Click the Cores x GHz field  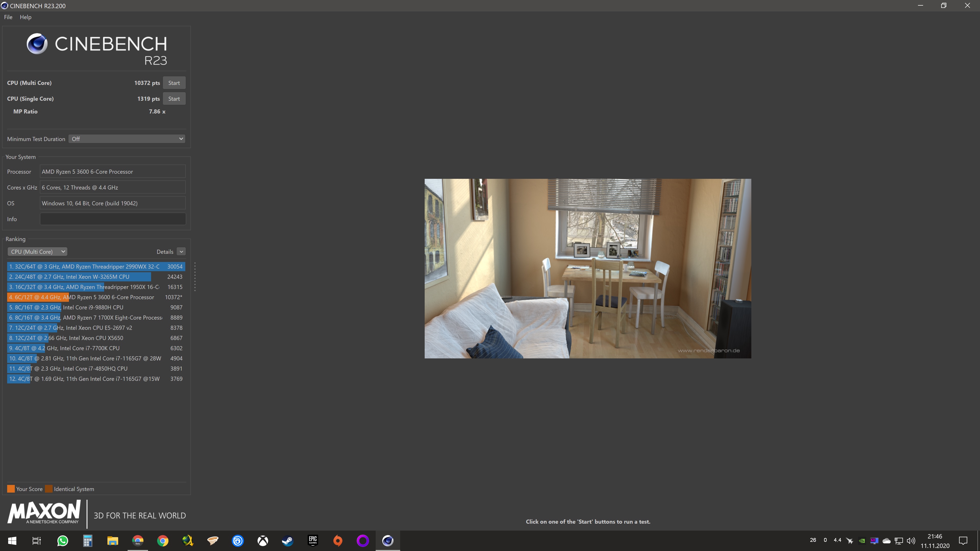(x=113, y=187)
